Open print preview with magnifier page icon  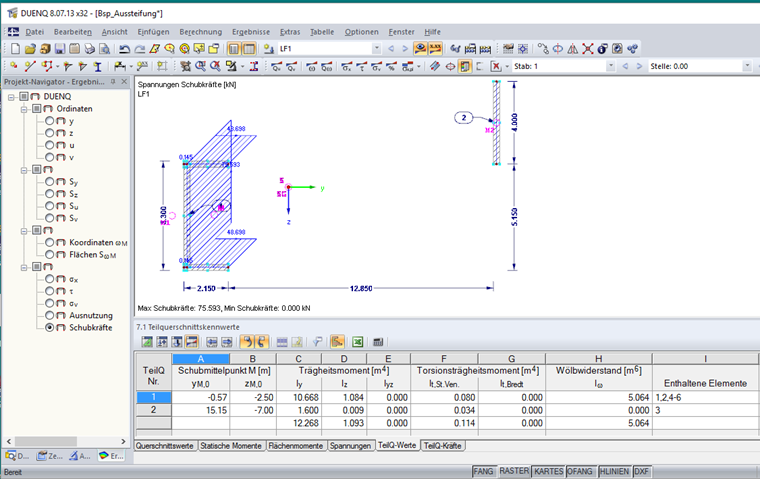tap(104, 48)
